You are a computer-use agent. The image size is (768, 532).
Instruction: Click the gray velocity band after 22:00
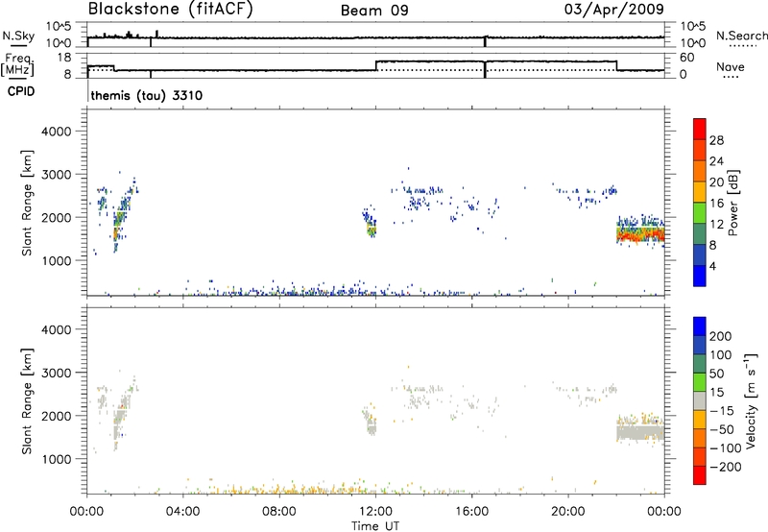tap(640, 432)
